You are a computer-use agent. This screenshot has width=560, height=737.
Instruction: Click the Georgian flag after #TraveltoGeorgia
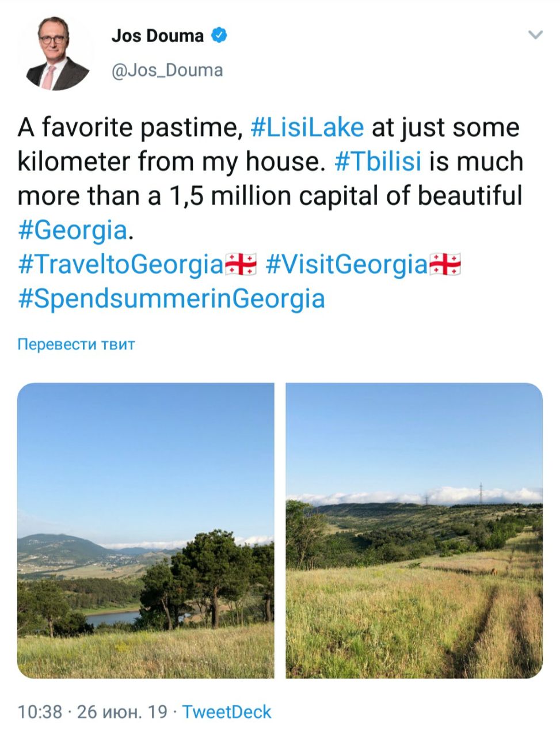240,264
